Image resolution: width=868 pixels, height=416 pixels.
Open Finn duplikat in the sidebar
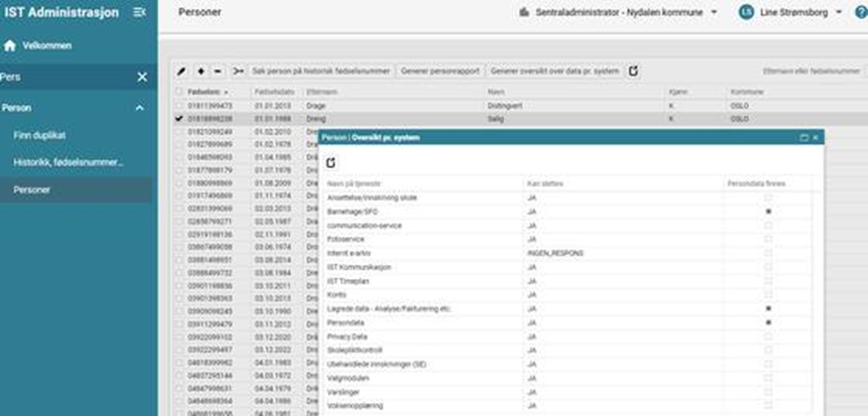(x=34, y=134)
